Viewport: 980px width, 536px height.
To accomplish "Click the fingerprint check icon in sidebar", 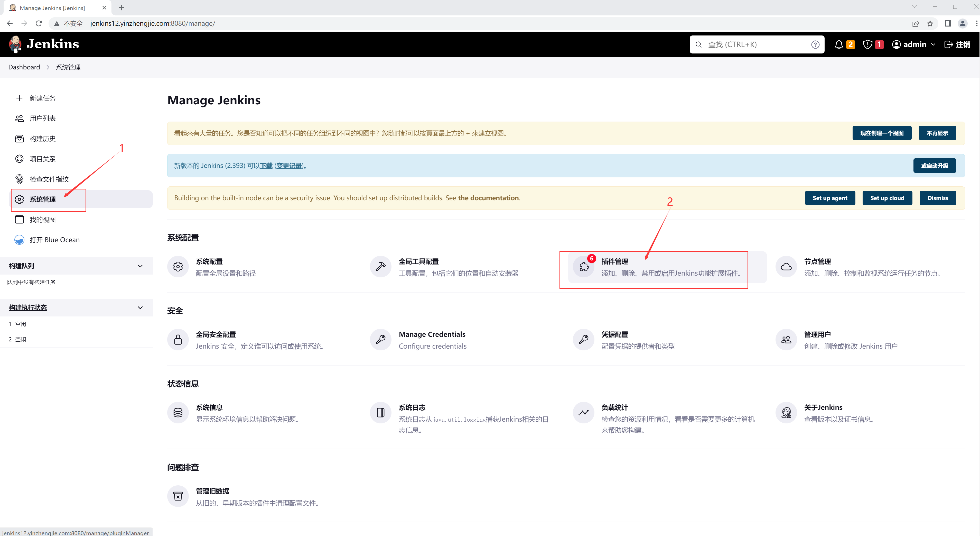I will (x=19, y=179).
